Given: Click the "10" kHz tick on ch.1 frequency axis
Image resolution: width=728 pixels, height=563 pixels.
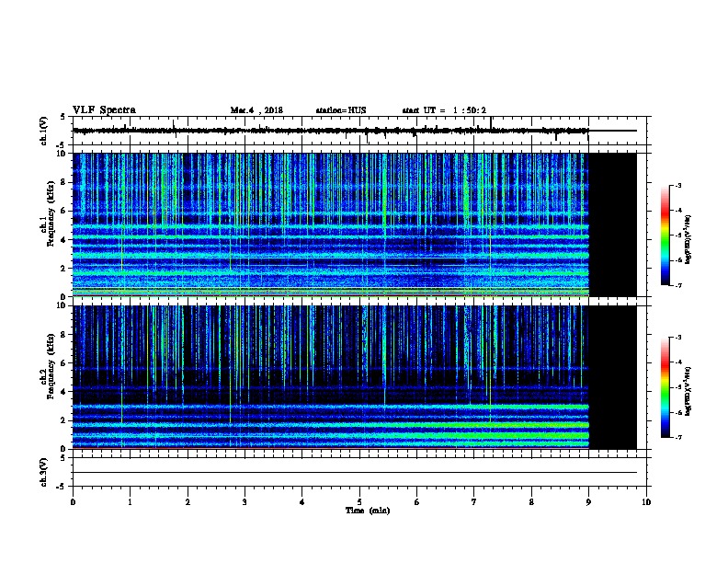Looking at the screenshot, I should pos(63,154).
